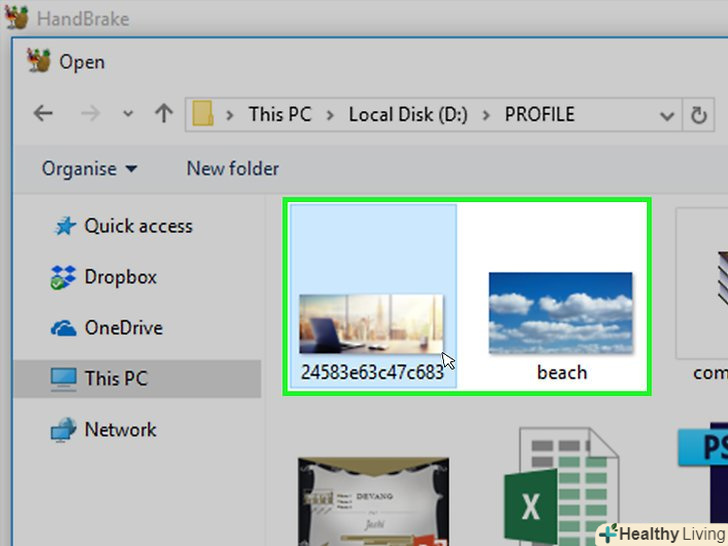Viewport: 728px width, 546px height.
Task: Select This PC in the sidebar
Action: tap(137, 378)
